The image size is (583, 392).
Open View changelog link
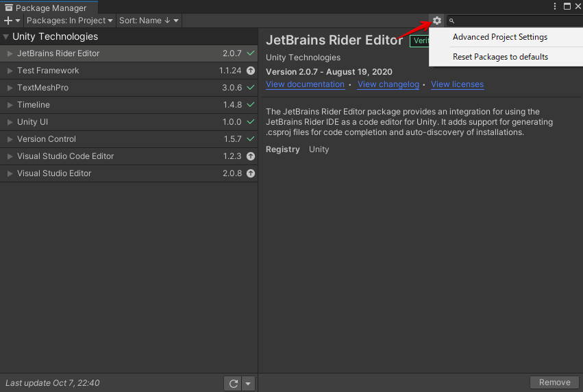pyautogui.click(x=388, y=84)
